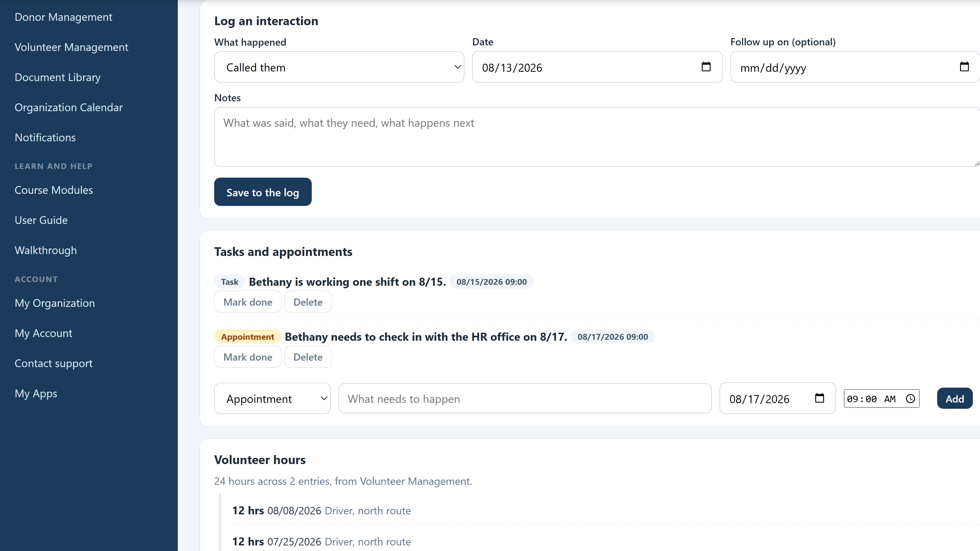Open calendar picker in the Date field

pos(706,66)
